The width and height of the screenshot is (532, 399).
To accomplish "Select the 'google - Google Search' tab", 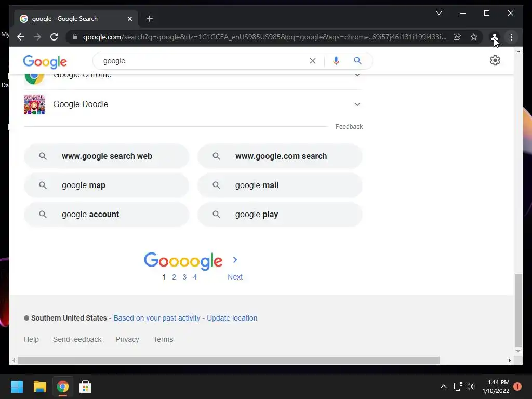I will click(x=76, y=19).
